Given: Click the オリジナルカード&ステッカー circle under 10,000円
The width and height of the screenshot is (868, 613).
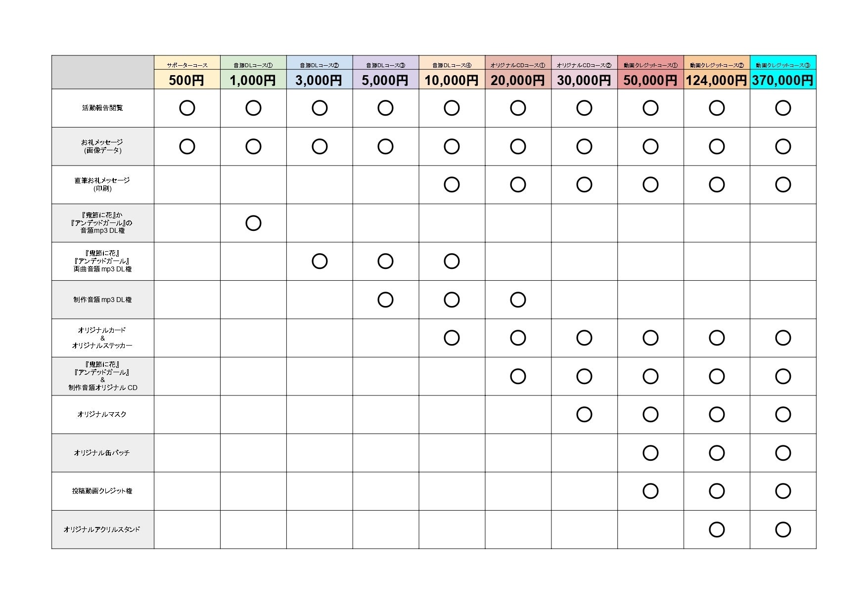Looking at the screenshot, I should coord(452,338).
